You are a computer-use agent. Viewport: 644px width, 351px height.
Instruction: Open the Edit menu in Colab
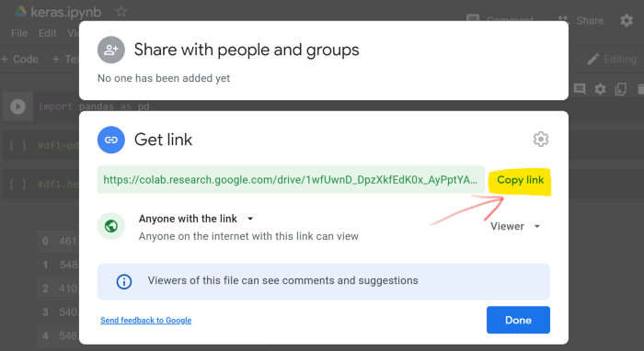click(47, 33)
